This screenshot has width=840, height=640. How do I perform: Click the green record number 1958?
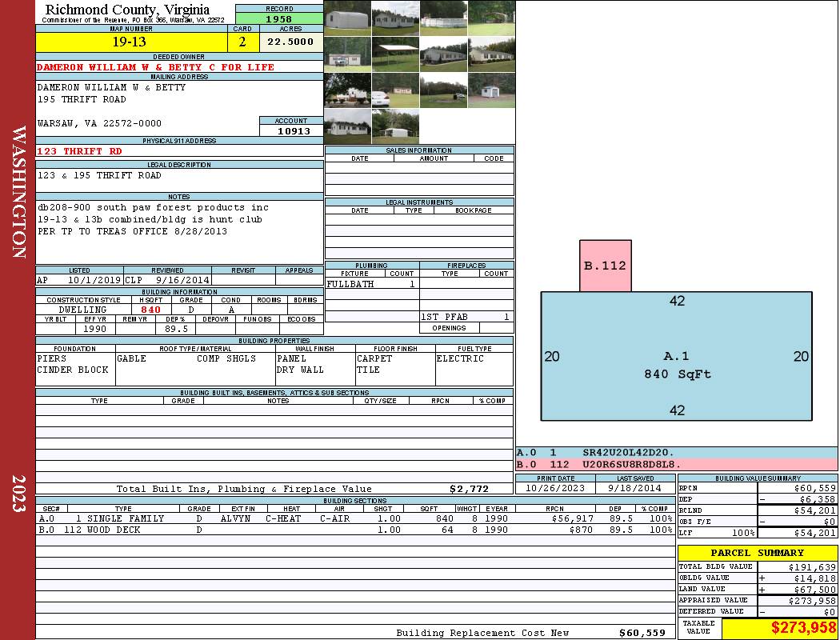tap(278, 18)
